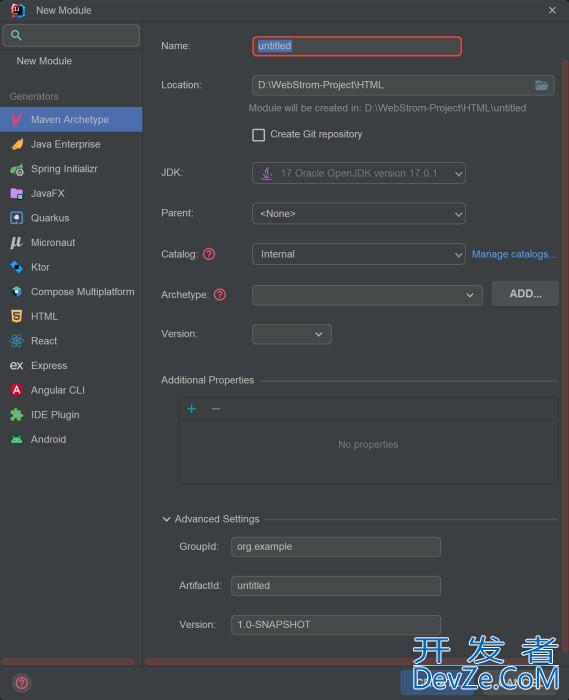
Task: Enable Create Git repository checkbox
Action: 258,135
